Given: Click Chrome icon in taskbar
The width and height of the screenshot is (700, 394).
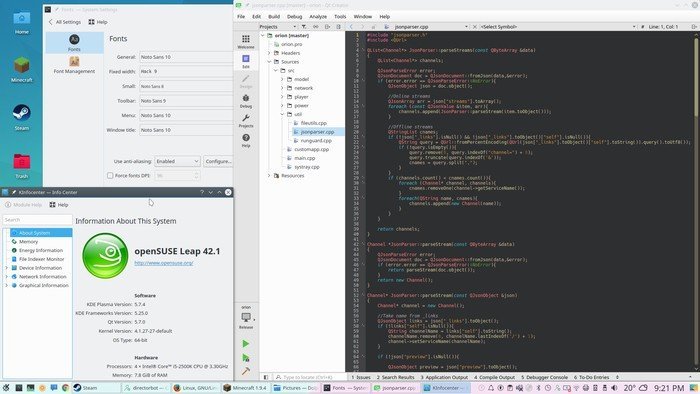Looking at the screenshot, I should [x=65, y=388].
